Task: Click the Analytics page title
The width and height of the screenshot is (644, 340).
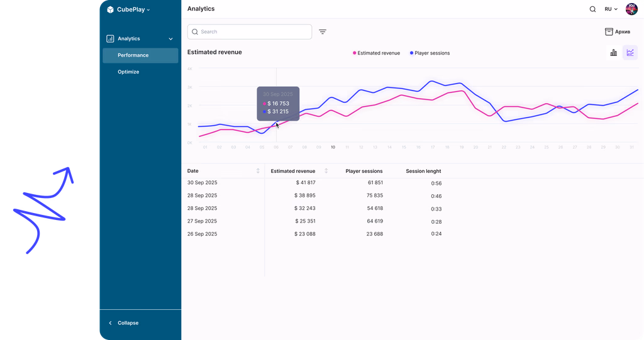Action: click(201, 9)
